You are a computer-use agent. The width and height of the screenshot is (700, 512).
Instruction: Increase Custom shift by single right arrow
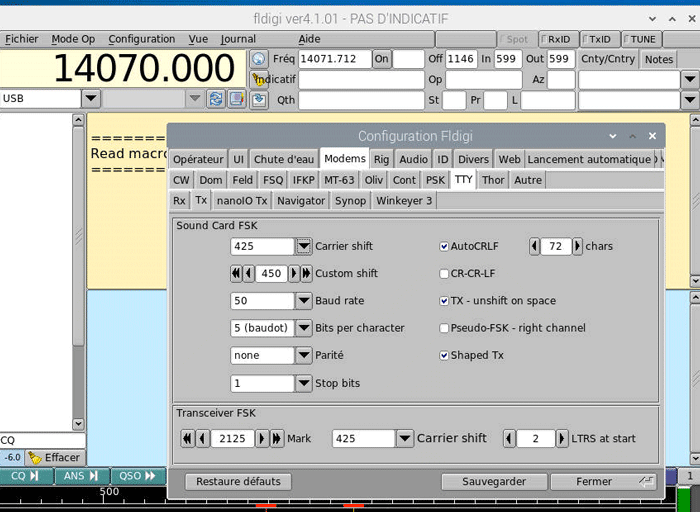(x=294, y=273)
